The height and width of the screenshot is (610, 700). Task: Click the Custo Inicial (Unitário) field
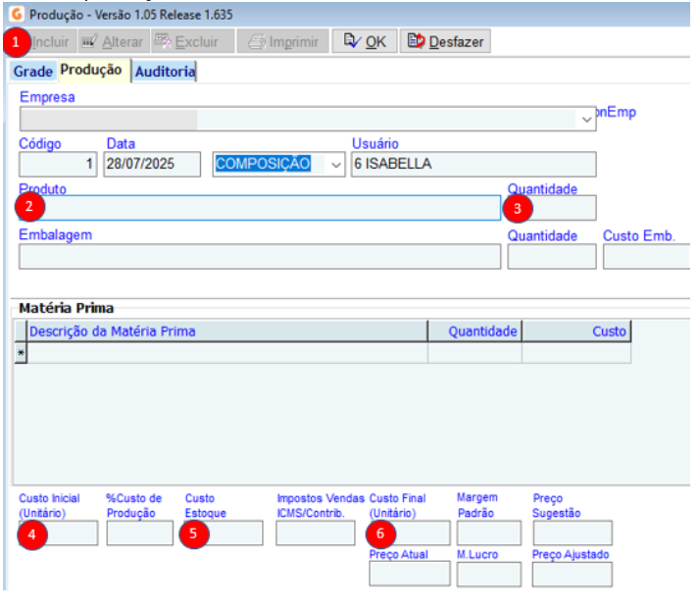[58, 533]
